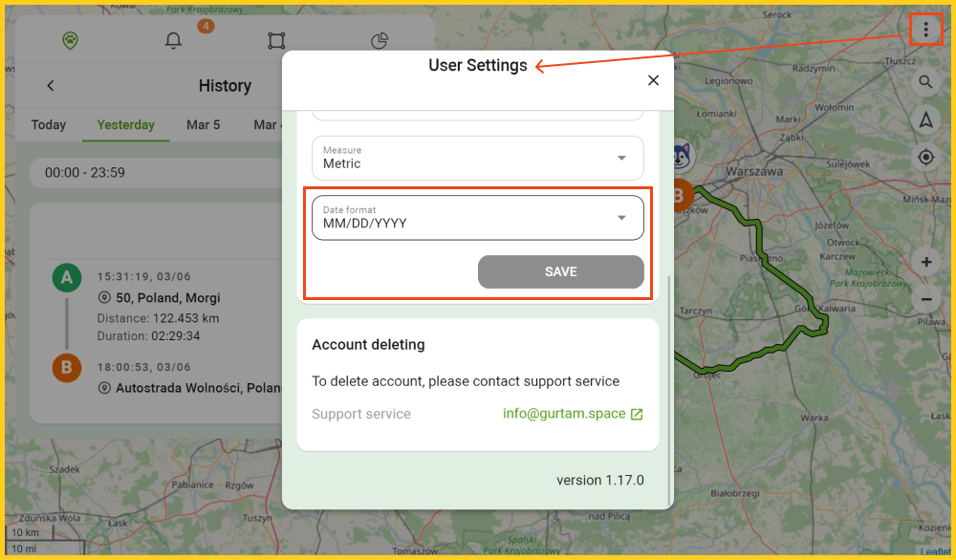Click the locate-me target icon
The height and width of the screenshot is (560, 956).
point(925,157)
